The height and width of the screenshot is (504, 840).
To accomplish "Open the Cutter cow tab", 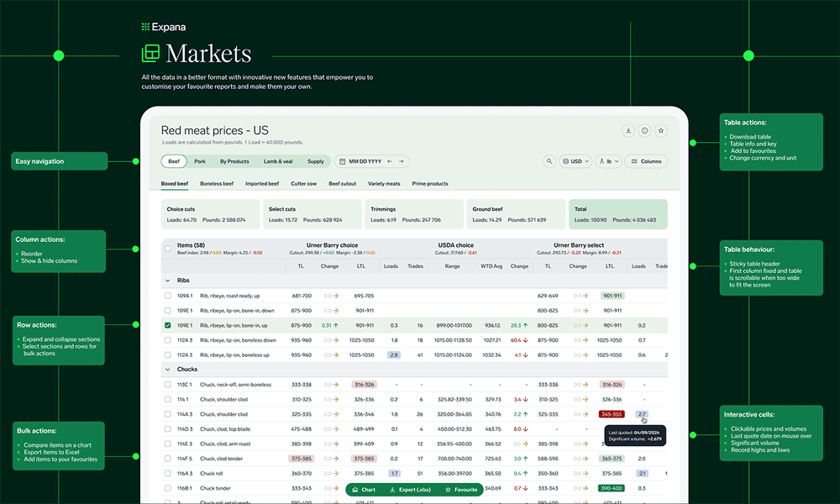I will (304, 184).
